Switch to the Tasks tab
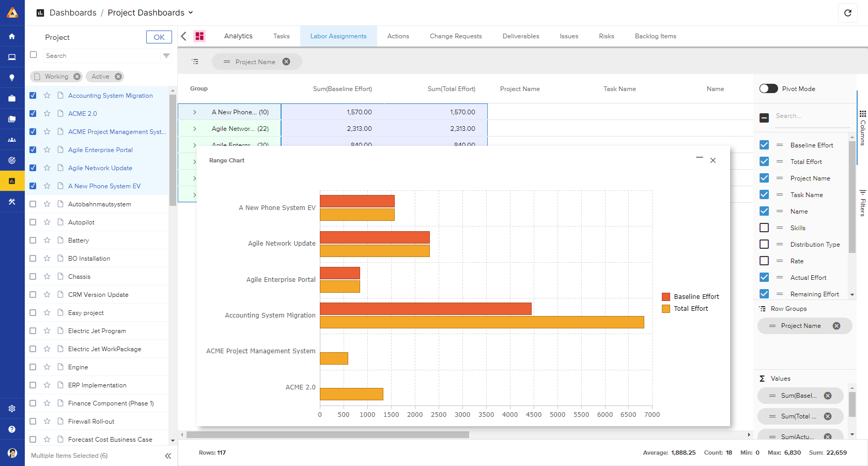Image resolution: width=868 pixels, height=466 pixels. tap(282, 36)
